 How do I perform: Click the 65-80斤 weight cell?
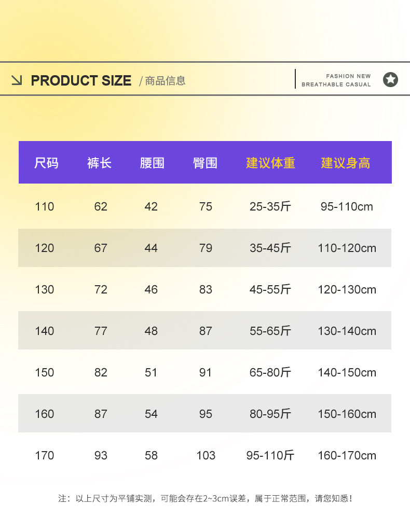point(270,373)
